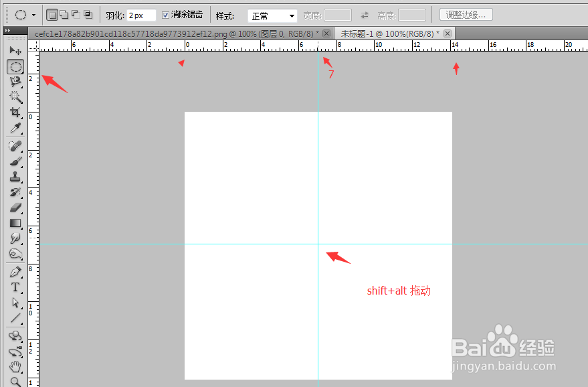Image resolution: width=588 pixels, height=387 pixels.
Task: Select the Blur tool
Action: [x=15, y=238]
